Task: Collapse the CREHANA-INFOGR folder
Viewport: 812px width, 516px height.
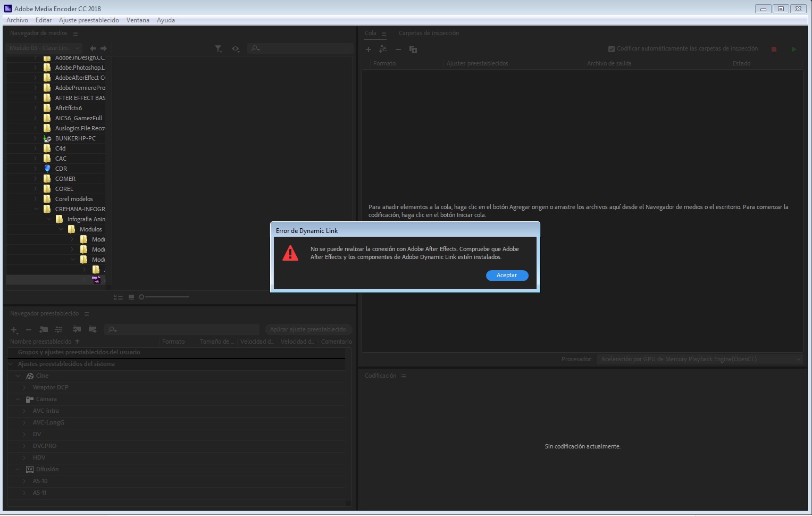Action: click(x=36, y=209)
